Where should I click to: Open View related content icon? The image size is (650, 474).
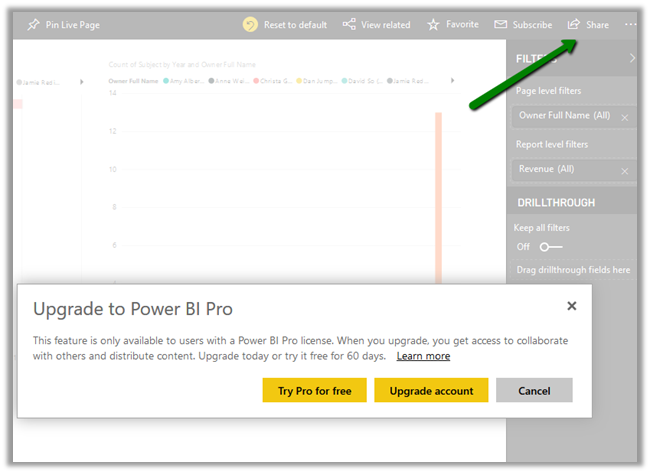[x=349, y=24]
